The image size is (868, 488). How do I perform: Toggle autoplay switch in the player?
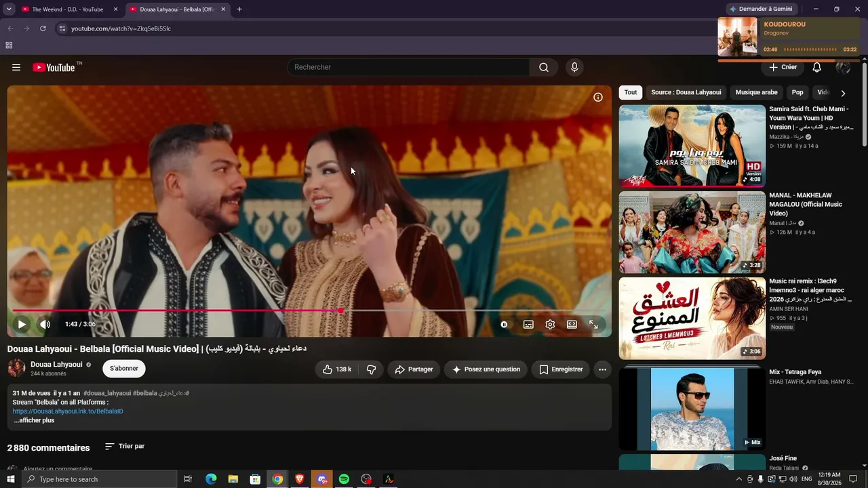point(504,324)
